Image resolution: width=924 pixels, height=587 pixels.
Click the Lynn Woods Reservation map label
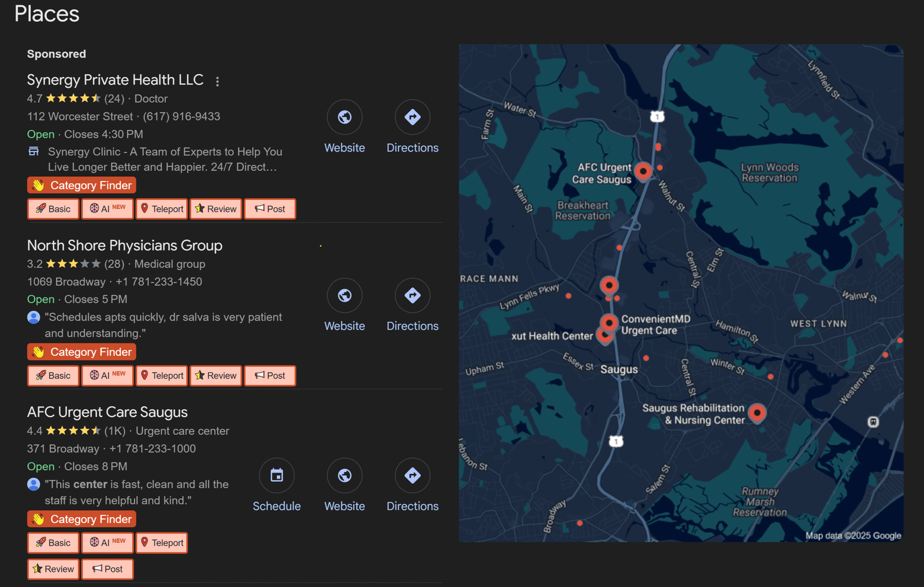click(770, 173)
